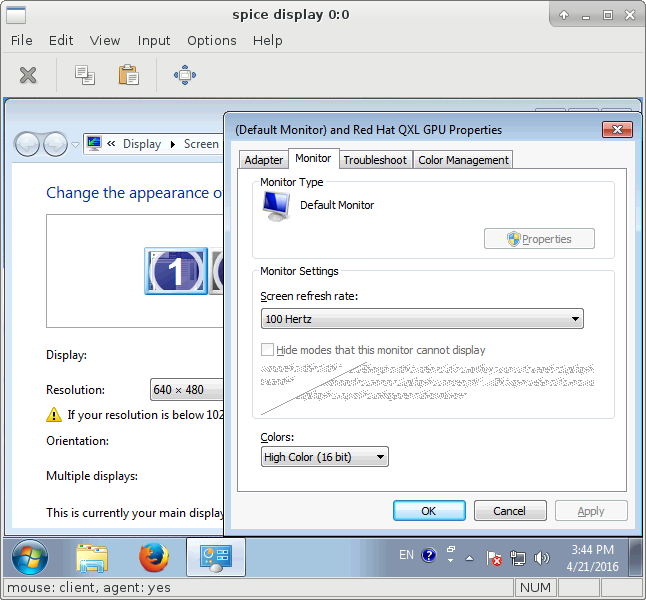This screenshot has width=646, height=600.
Task: Click the OK button
Action: (x=429, y=511)
